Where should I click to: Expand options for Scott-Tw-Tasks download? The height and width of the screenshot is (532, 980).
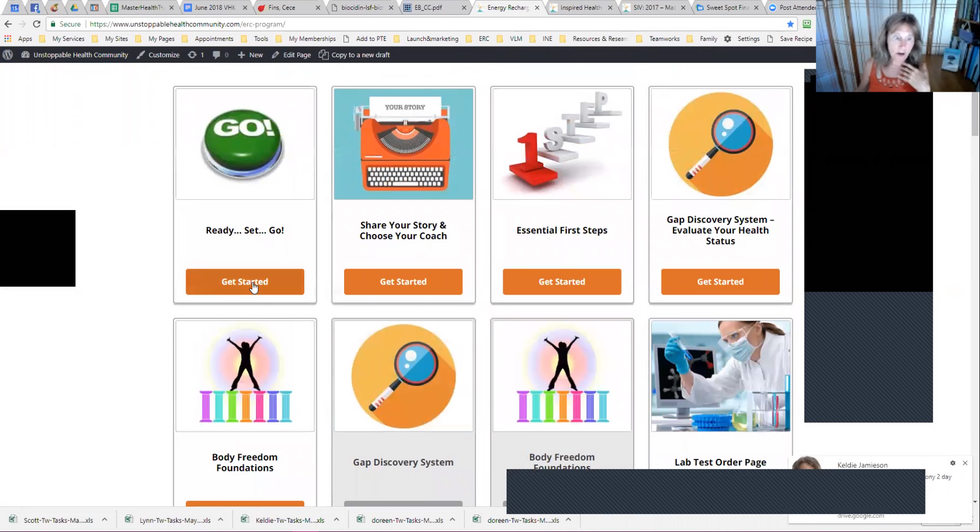pos(105,519)
